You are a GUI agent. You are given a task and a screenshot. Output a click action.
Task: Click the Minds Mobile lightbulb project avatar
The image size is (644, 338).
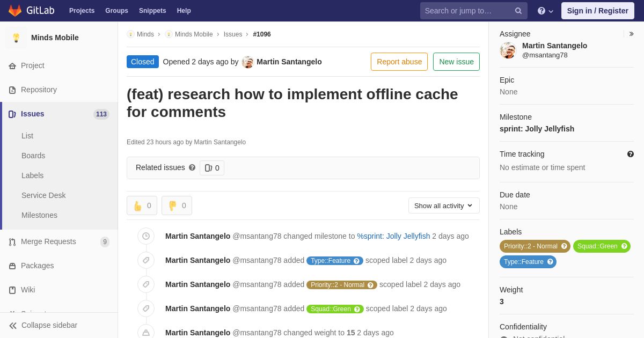(16, 38)
